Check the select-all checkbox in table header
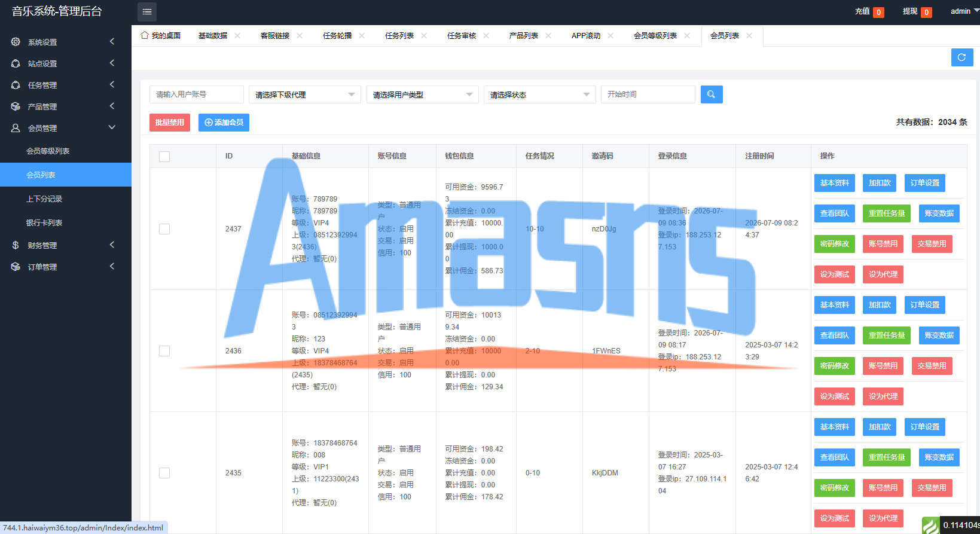The image size is (980, 534). (x=164, y=157)
